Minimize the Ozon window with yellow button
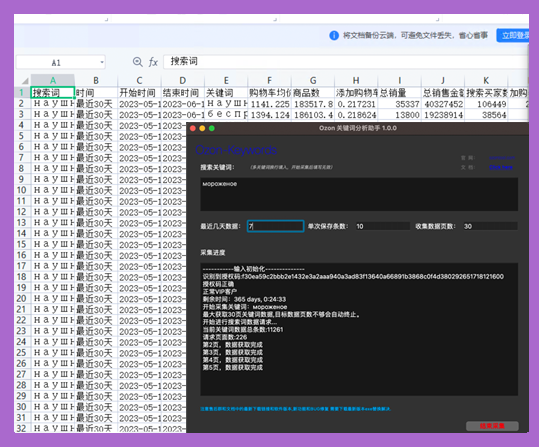 [x=202, y=128]
